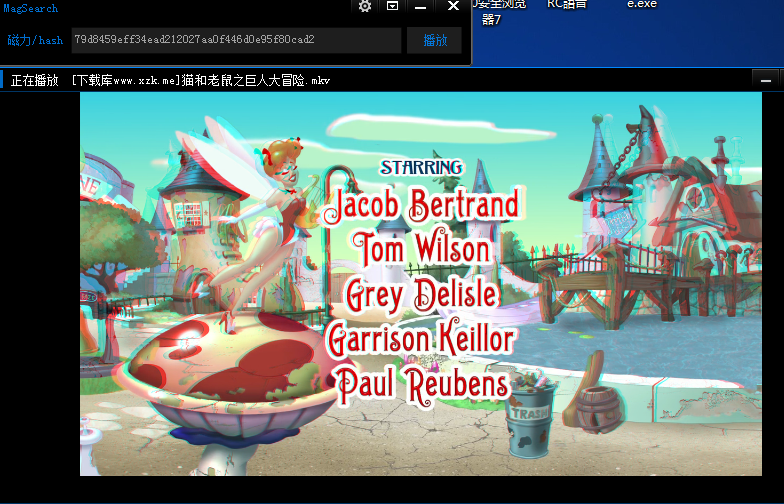
Task: Open the RC语音 desktop shortcut
Action: point(567,4)
